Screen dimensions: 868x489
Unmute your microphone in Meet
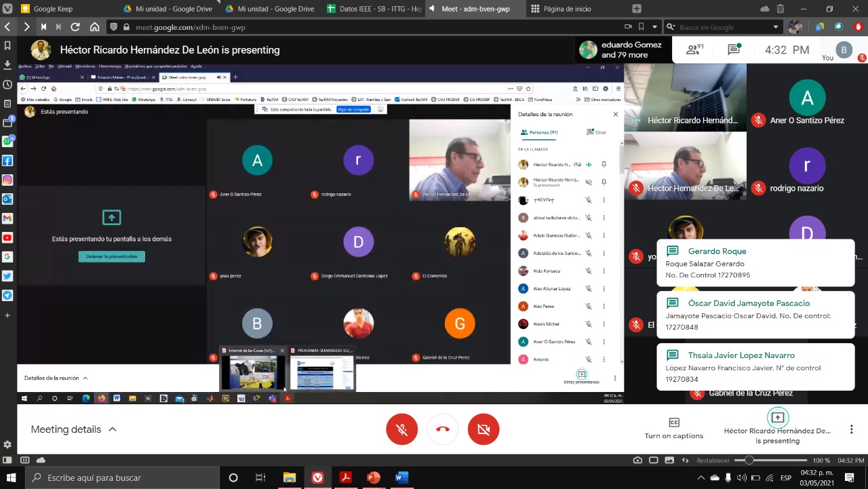click(x=402, y=429)
